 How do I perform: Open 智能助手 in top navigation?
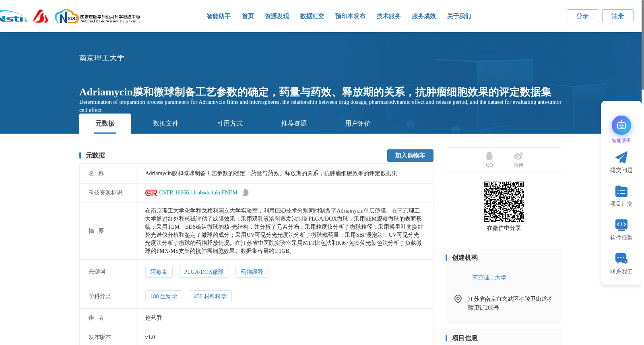pyautogui.click(x=218, y=16)
